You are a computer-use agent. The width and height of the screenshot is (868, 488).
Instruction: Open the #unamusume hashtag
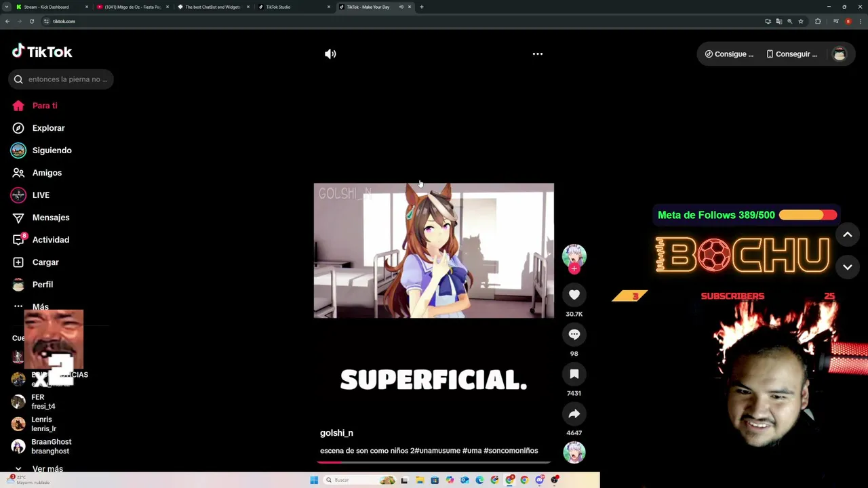tap(436, 451)
